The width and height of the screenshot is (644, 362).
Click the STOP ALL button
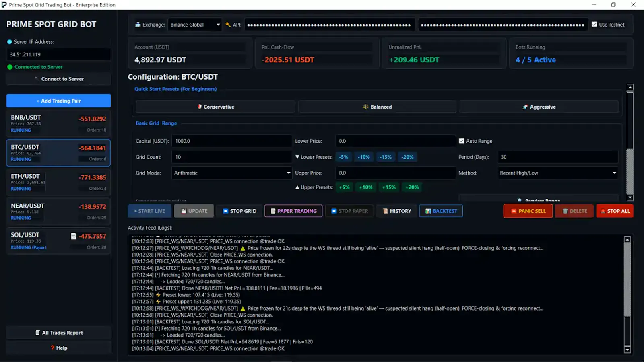tap(615, 211)
